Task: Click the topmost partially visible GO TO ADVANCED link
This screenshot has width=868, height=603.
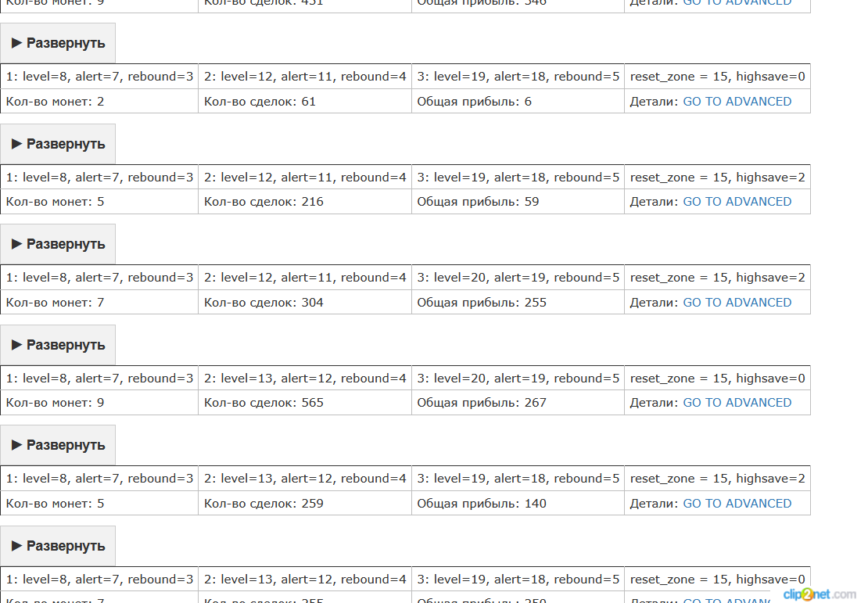Action: pos(737,3)
